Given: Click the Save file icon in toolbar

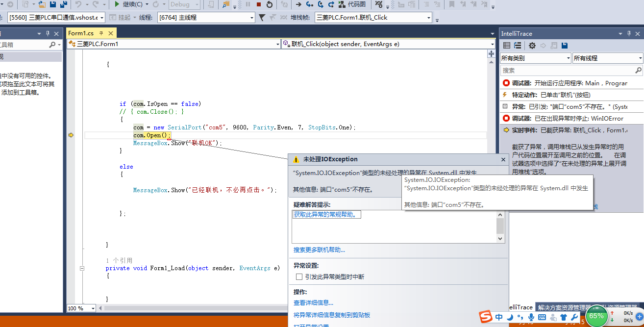Looking at the screenshot, I should point(53,4).
